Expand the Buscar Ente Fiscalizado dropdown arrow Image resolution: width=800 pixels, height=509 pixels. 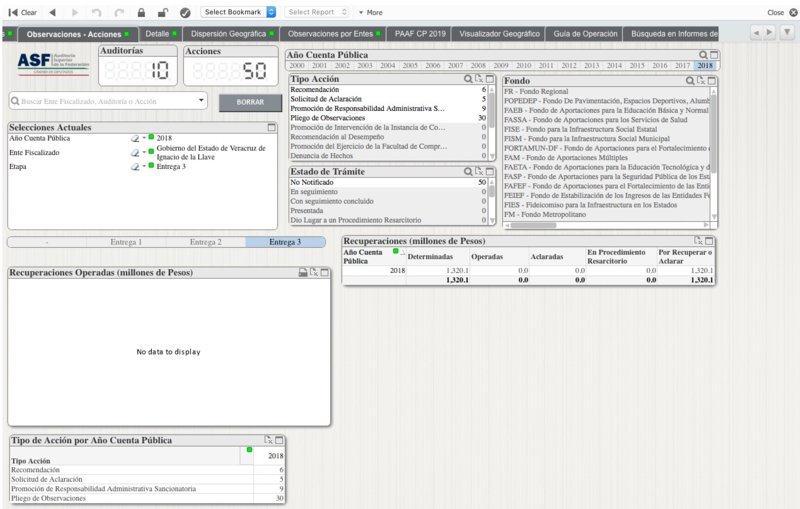pyautogui.click(x=201, y=101)
